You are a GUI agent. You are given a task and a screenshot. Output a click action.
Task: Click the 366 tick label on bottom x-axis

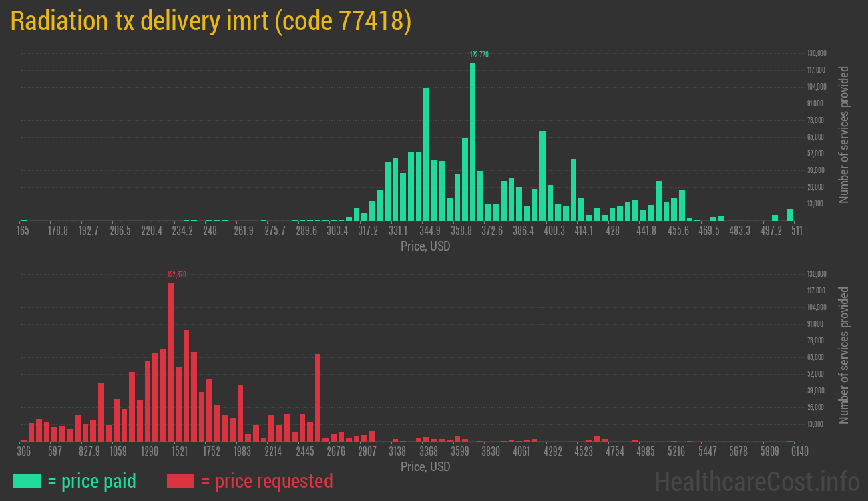[x=25, y=451]
